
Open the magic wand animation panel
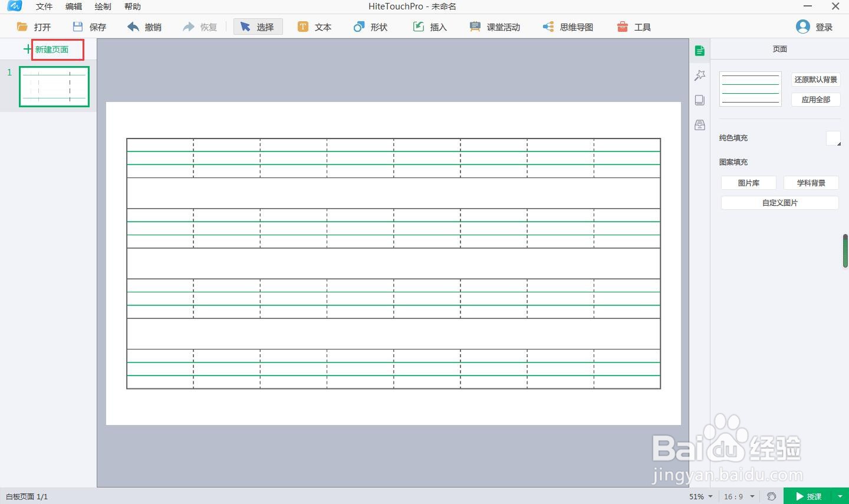point(700,75)
